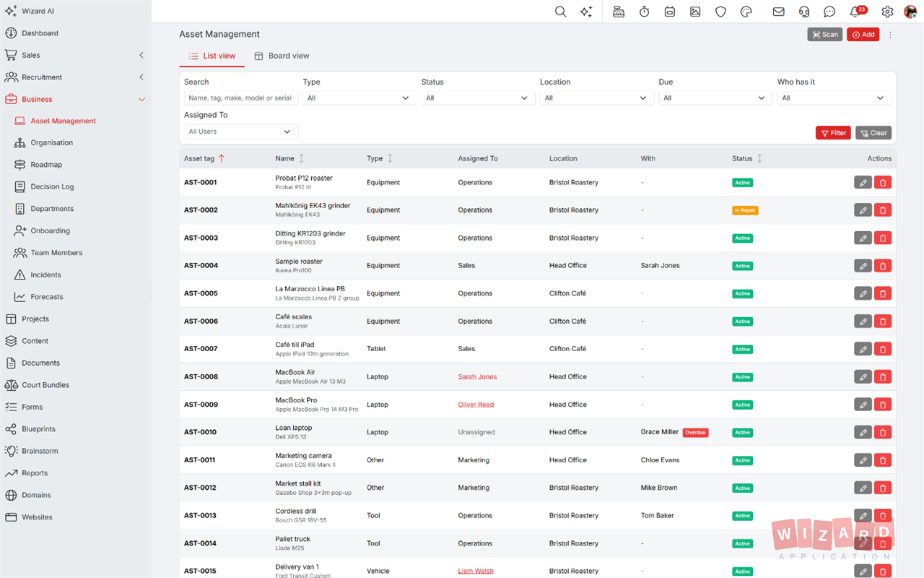Open the Who has it dropdown
924x578 pixels.
(x=834, y=98)
